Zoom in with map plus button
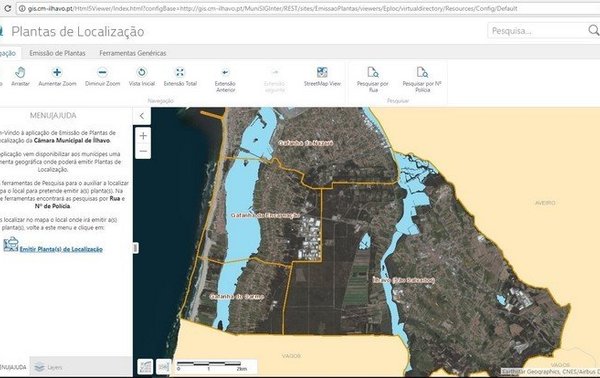The image size is (600, 378). [143, 135]
